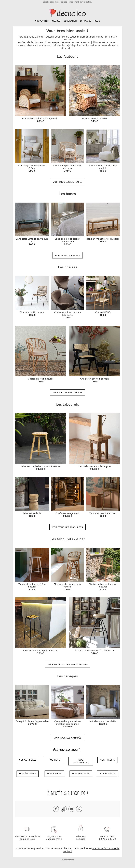Select the NOS SUSPENSIONS button
This screenshot has height=868, width=135.
[x=81, y=761]
